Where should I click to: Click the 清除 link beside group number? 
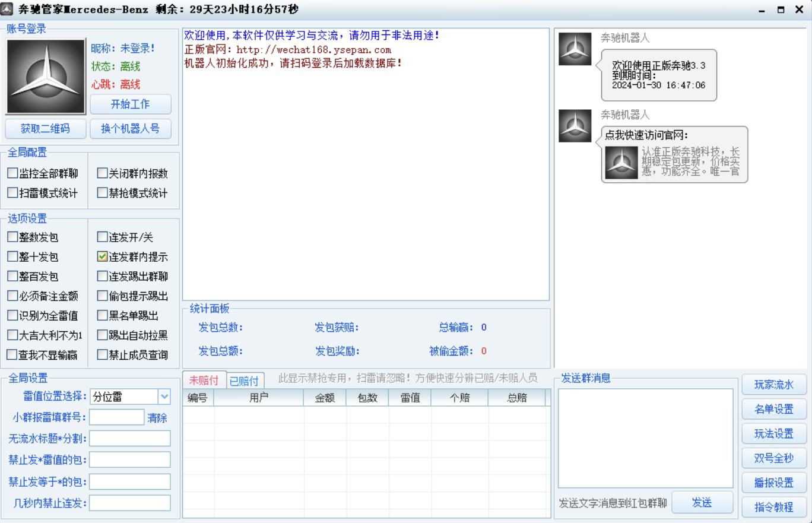pyautogui.click(x=157, y=418)
